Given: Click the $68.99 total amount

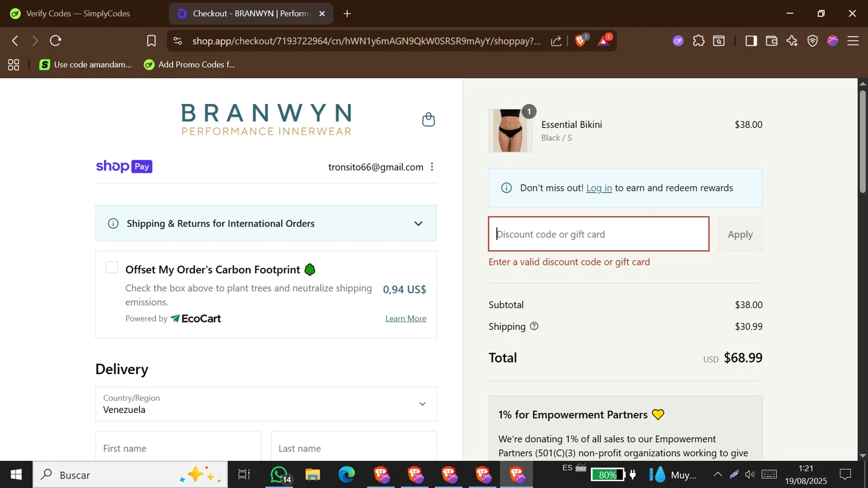Looking at the screenshot, I should pyautogui.click(x=743, y=358).
